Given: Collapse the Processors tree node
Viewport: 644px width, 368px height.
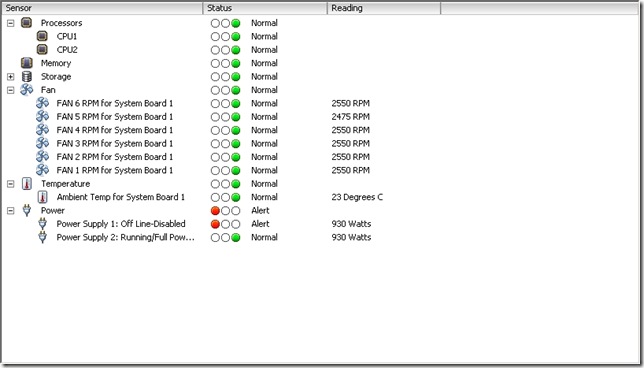Looking at the screenshot, I should pyautogui.click(x=11, y=23).
